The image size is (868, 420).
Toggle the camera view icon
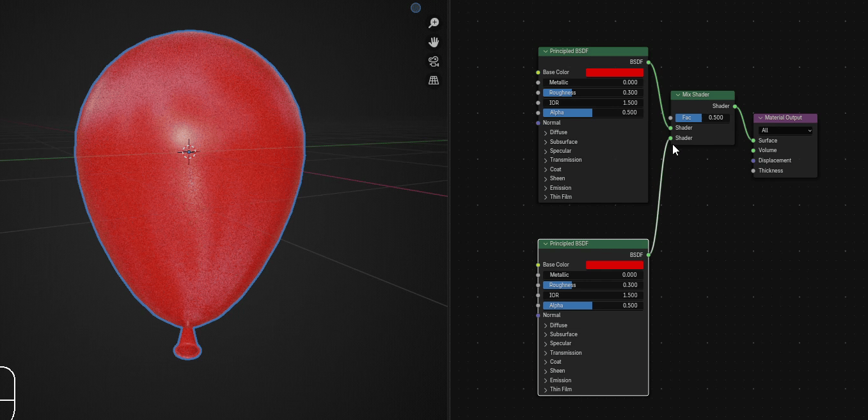point(434,61)
